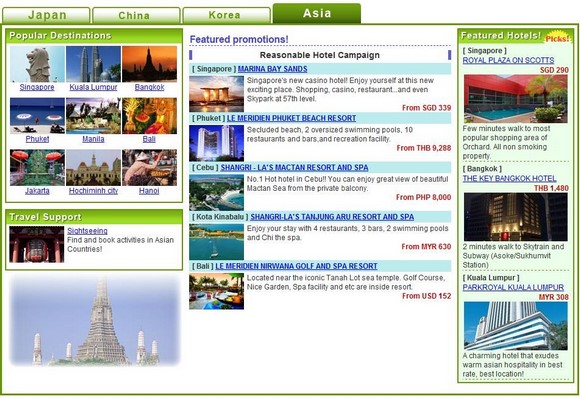Click the Hanoi destination thumbnail

coord(149,168)
